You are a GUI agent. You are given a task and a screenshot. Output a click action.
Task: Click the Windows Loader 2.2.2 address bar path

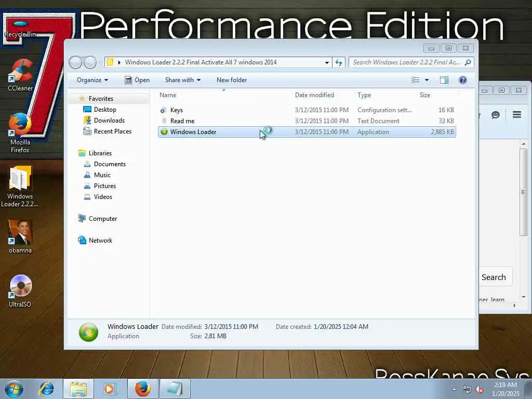[201, 62]
